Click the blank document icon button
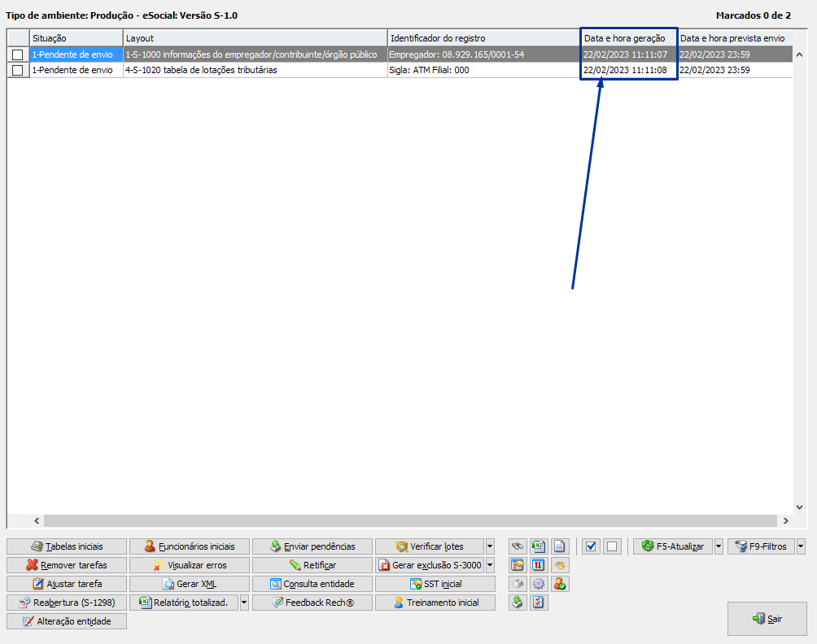Image resolution: width=817 pixels, height=644 pixels. click(x=559, y=546)
